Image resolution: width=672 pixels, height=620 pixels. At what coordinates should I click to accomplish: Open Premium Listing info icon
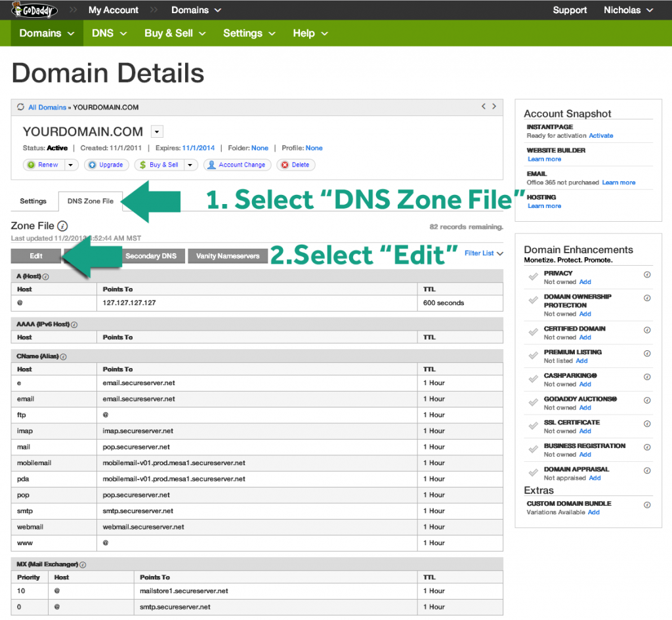(x=647, y=354)
